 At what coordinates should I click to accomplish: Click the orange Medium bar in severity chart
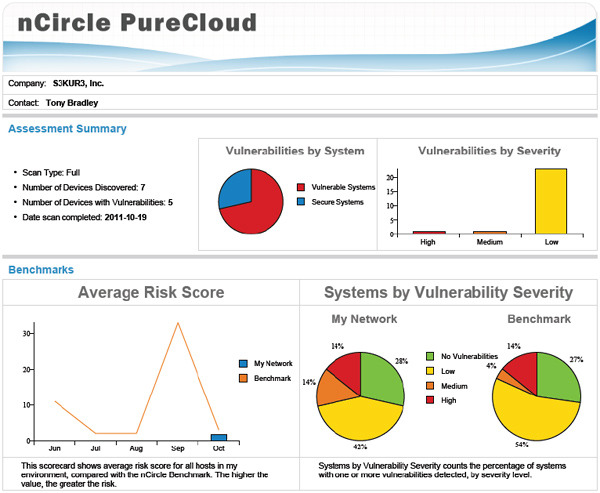click(490, 232)
